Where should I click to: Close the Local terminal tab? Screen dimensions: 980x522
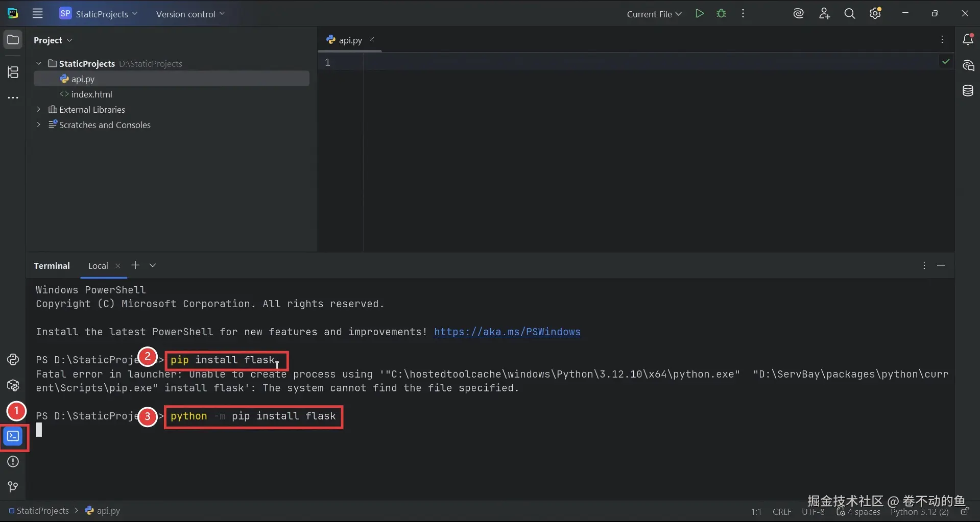[118, 266]
